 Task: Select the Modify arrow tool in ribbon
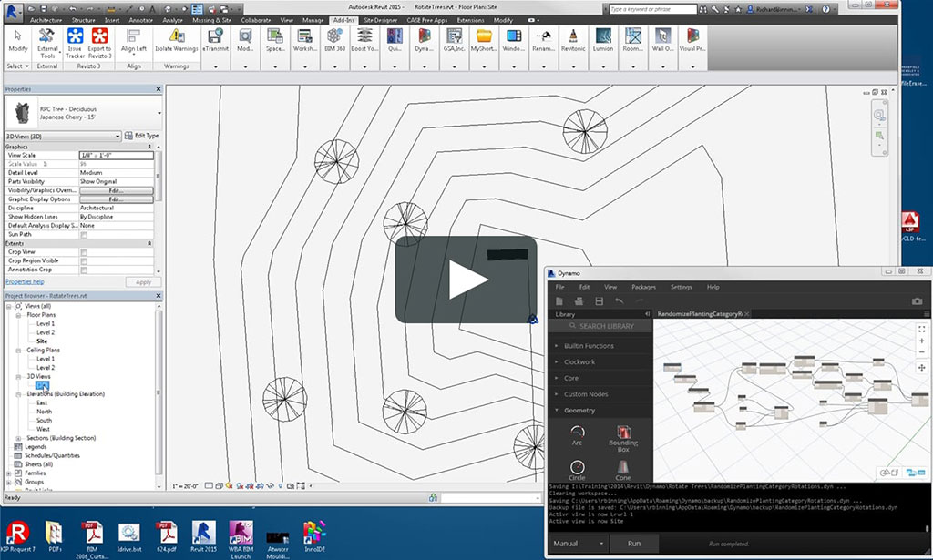(x=18, y=40)
